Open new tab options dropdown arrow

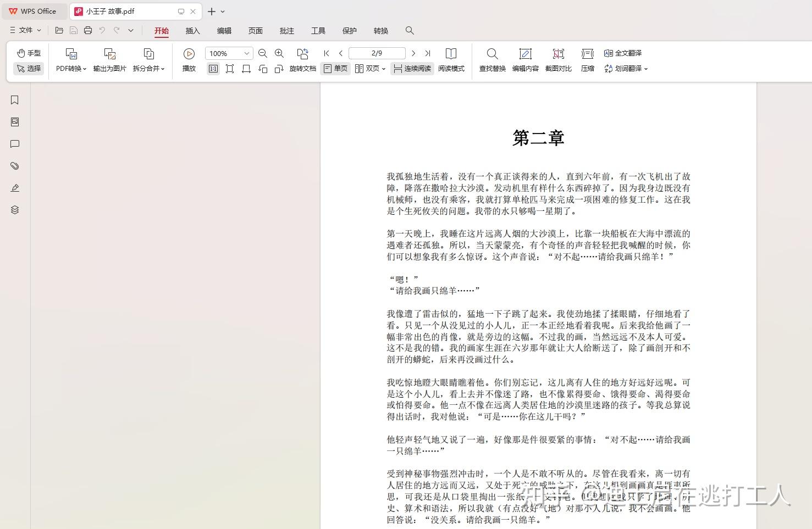[x=223, y=11]
